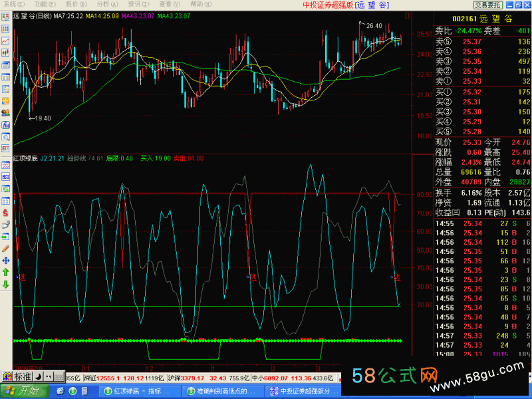Toggle the IME punctuation mode button

[49, 376]
